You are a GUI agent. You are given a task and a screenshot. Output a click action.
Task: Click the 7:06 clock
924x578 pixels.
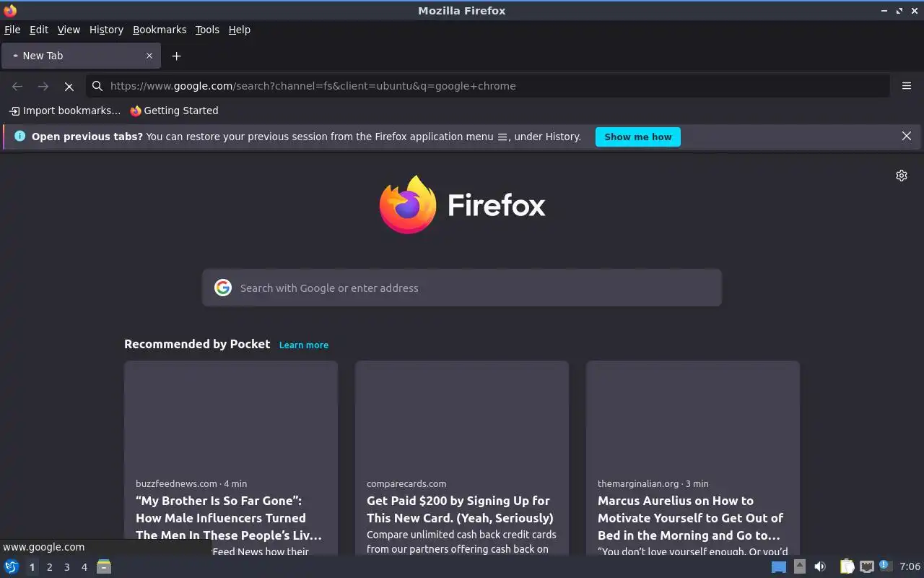[x=910, y=566]
